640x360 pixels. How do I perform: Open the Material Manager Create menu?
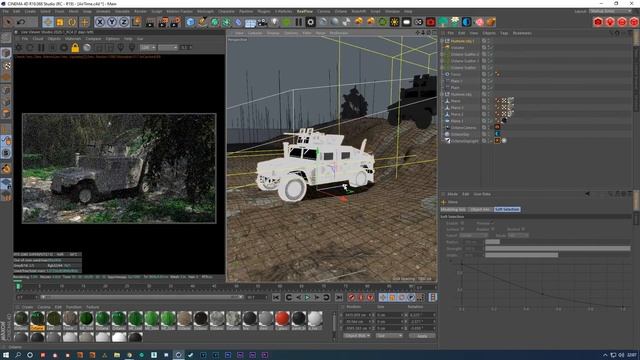(x=27, y=307)
